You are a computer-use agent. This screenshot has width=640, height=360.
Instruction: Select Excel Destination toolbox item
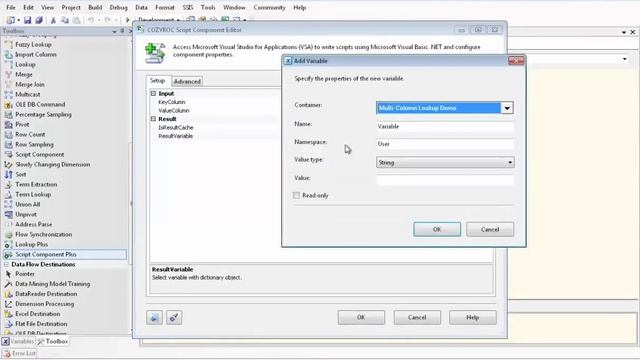coord(38,314)
